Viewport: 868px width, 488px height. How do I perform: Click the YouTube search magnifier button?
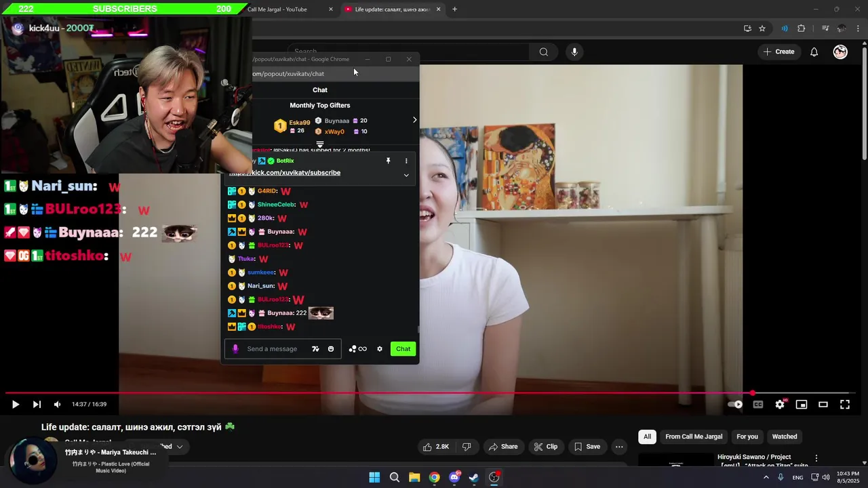tap(543, 52)
